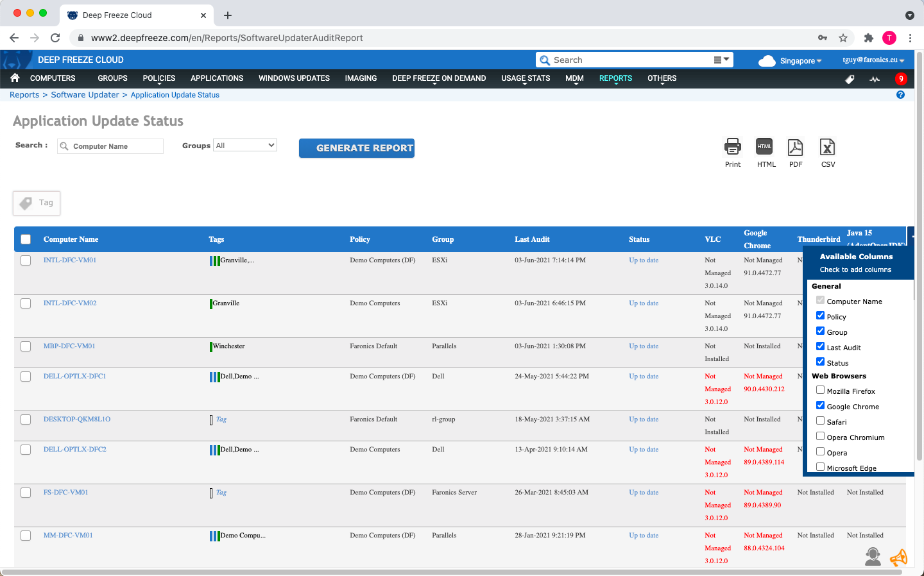Open Groups dropdown set to All
Viewport: 924px width, 576px height.
[x=245, y=146]
